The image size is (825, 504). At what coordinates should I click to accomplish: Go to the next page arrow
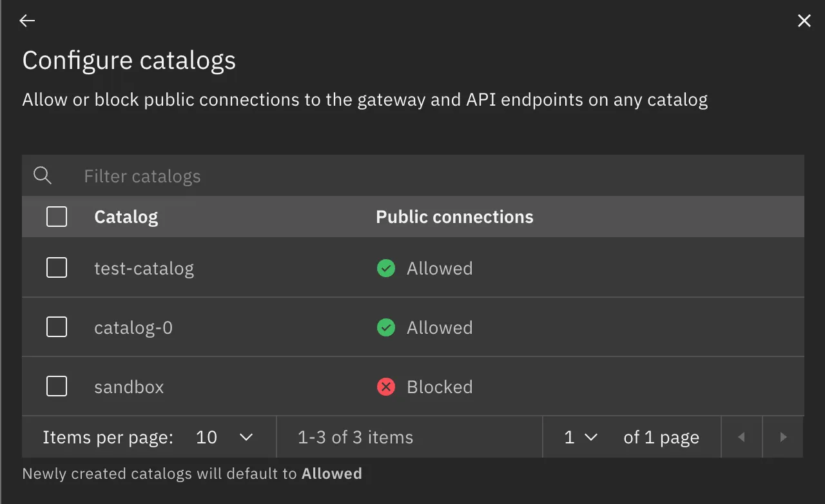point(783,437)
